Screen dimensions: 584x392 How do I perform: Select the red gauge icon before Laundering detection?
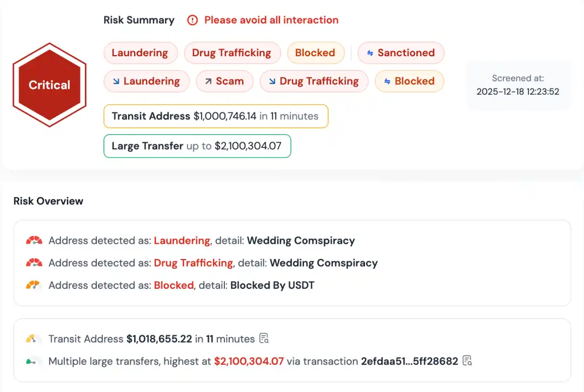click(x=33, y=240)
